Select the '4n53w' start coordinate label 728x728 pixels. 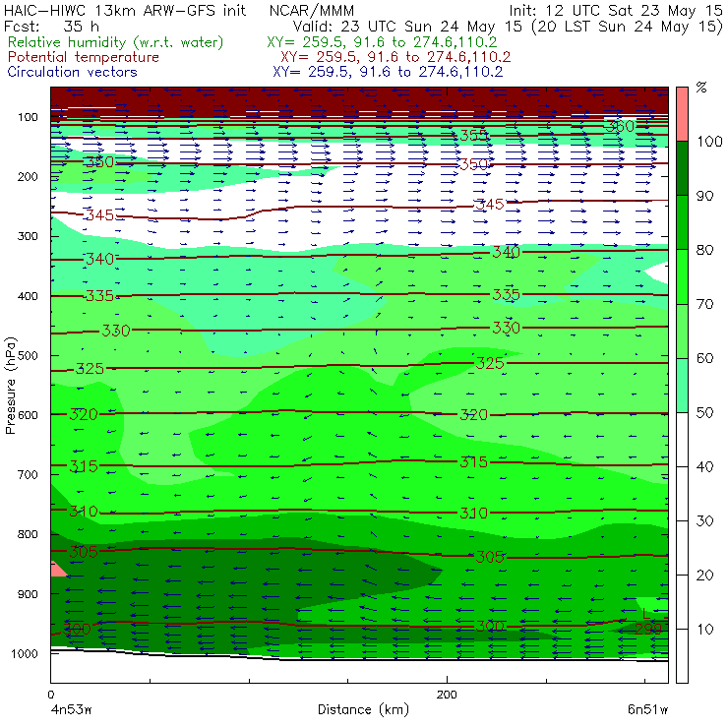71,710
